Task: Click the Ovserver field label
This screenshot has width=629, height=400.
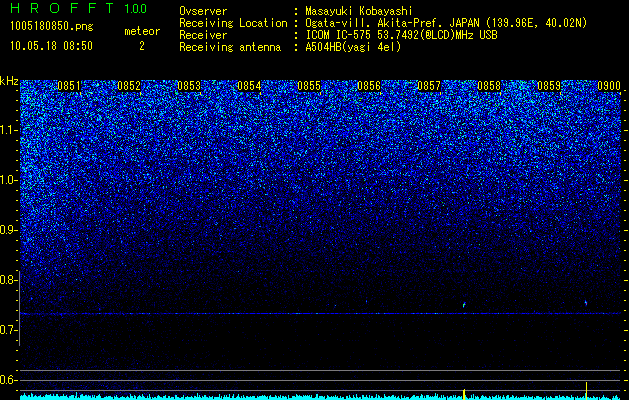Action: tap(203, 12)
